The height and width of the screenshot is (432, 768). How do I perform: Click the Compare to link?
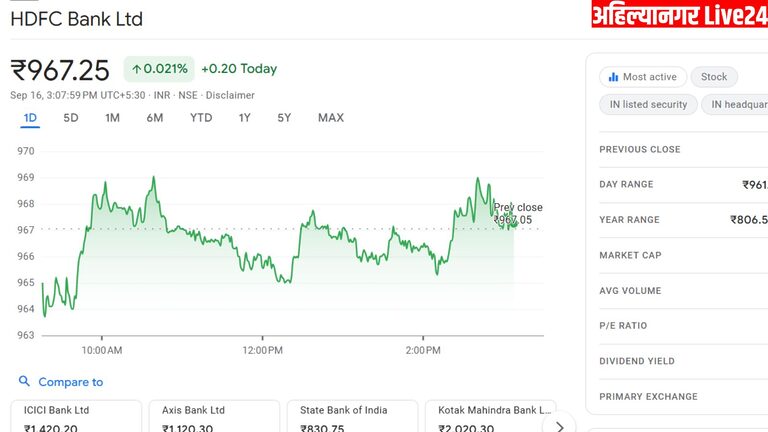click(x=70, y=382)
